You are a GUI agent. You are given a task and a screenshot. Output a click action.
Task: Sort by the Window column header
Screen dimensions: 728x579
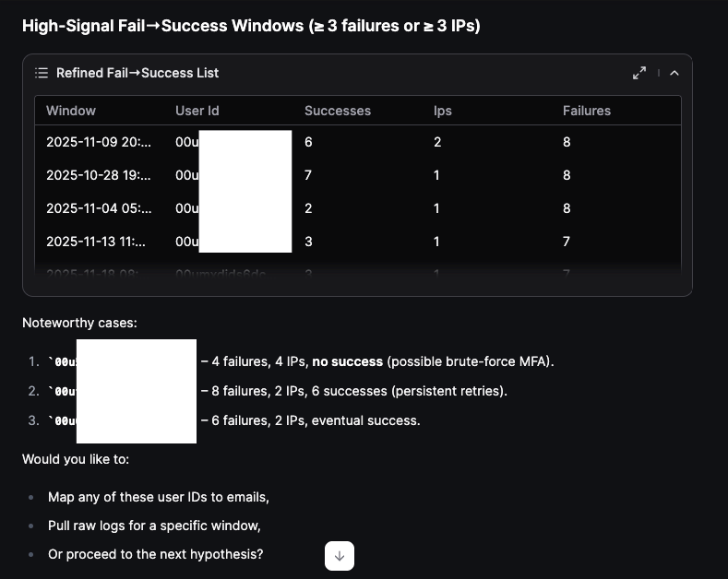coord(71,111)
